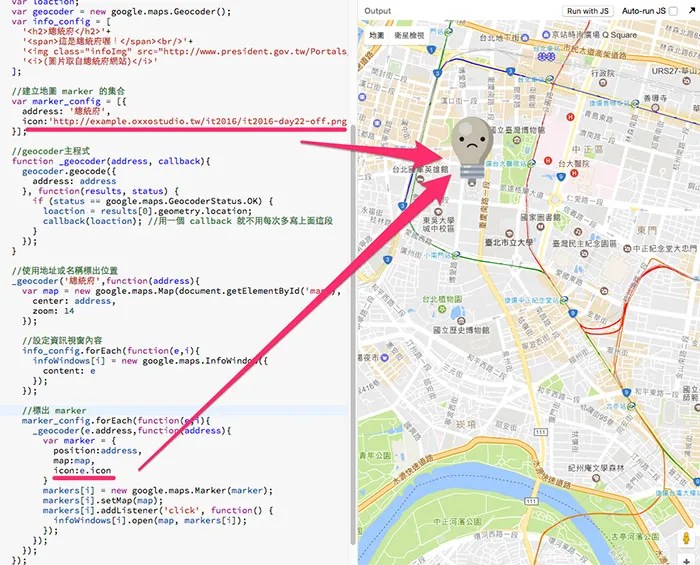The height and width of the screenshot is (565, 700).
Task: Click the 'var marker_config = [{' line
Action: [x=69, y=101]
